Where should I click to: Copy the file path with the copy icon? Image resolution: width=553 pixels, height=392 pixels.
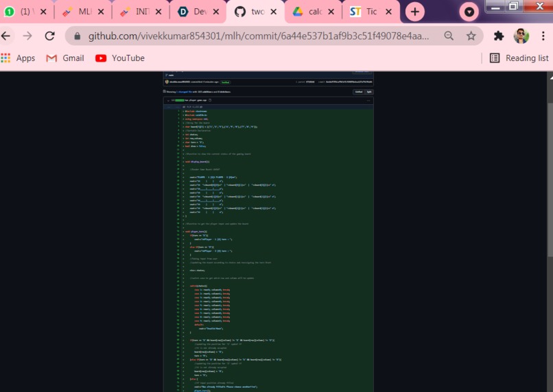210,100
